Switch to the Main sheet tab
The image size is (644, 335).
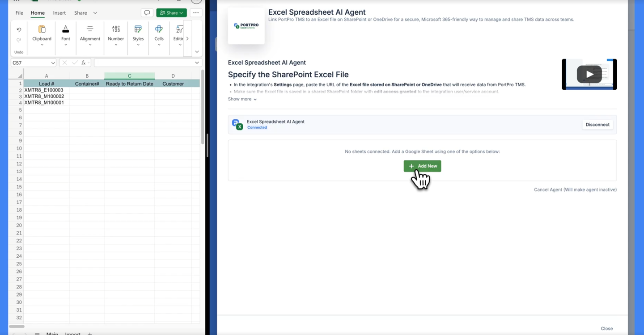pos(52,333)
